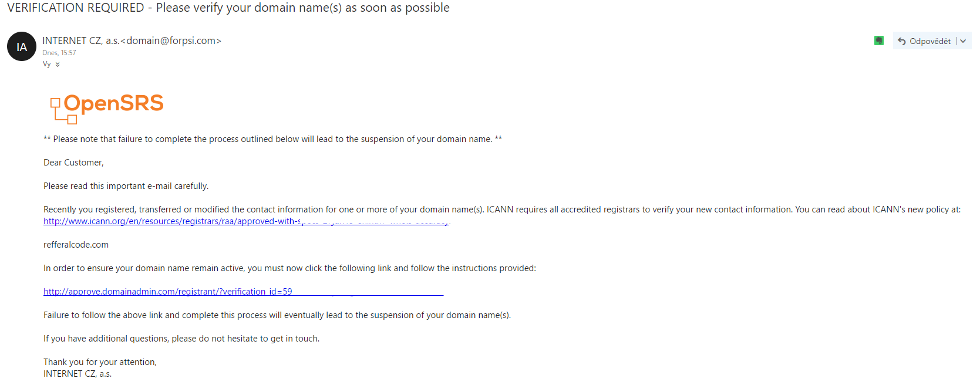Click the 'Dear Customer,' greeting
This screenshot has width=980, height=392.
click(73, 163)
